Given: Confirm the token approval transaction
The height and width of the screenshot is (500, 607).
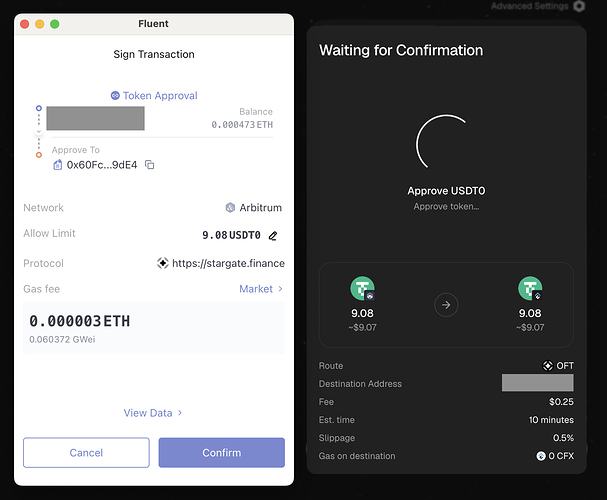Looking at the screenshot, I should (x=222, y=453).
